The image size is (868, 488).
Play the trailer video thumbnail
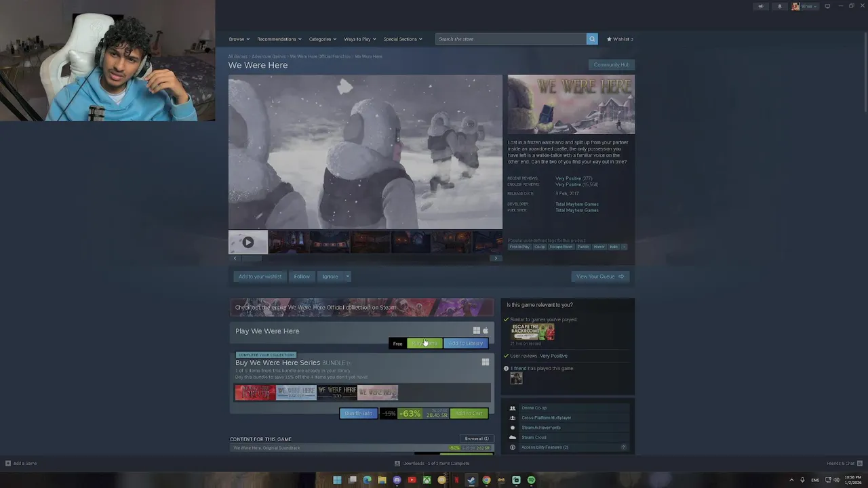[x=248, y=242]
